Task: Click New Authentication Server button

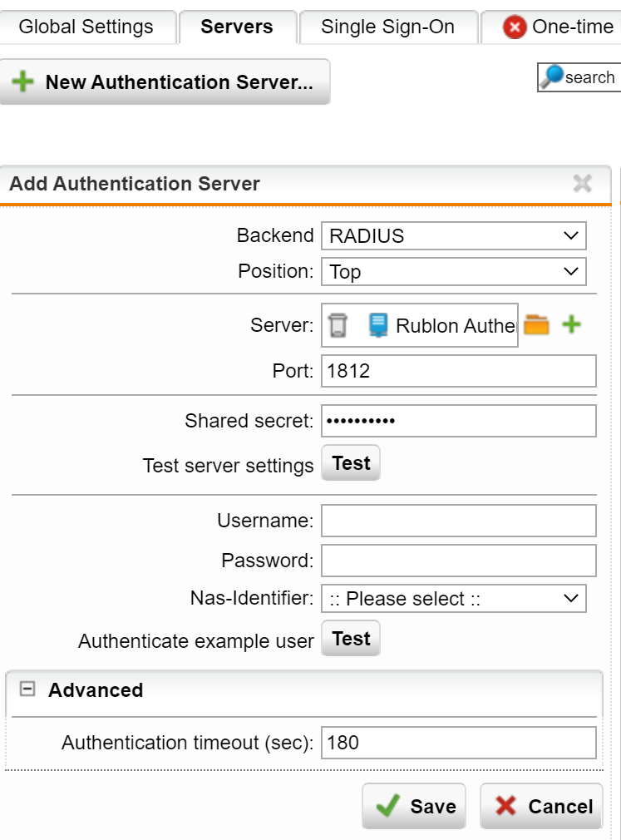Action: (x=165, y=82)
